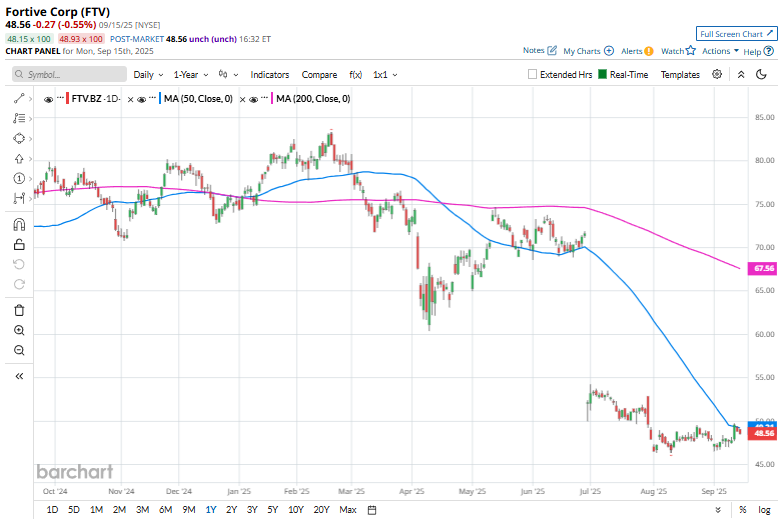The height and width of the screenshot is (530, 781).
Task: Select the arrow marker tool
Action: click(19, 158)
